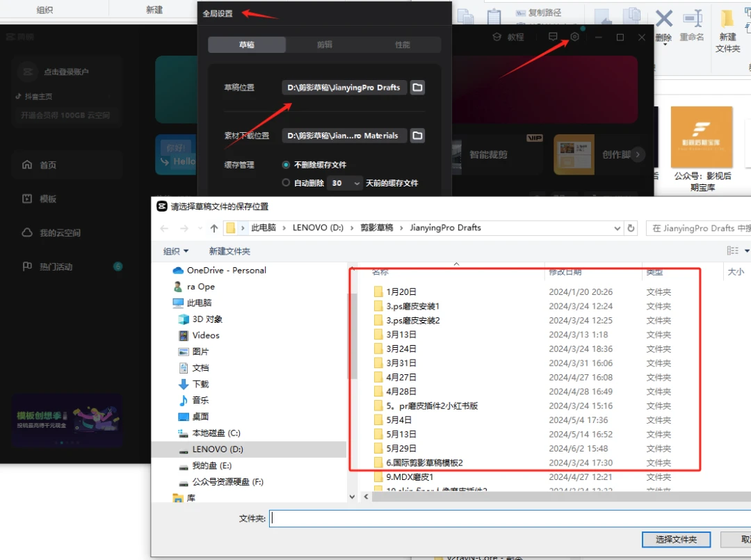Viewport: 751px width, 560px height.
Task: Select 公众号资源硬盘 (F:) drive in tree
Action: (221, 482)
